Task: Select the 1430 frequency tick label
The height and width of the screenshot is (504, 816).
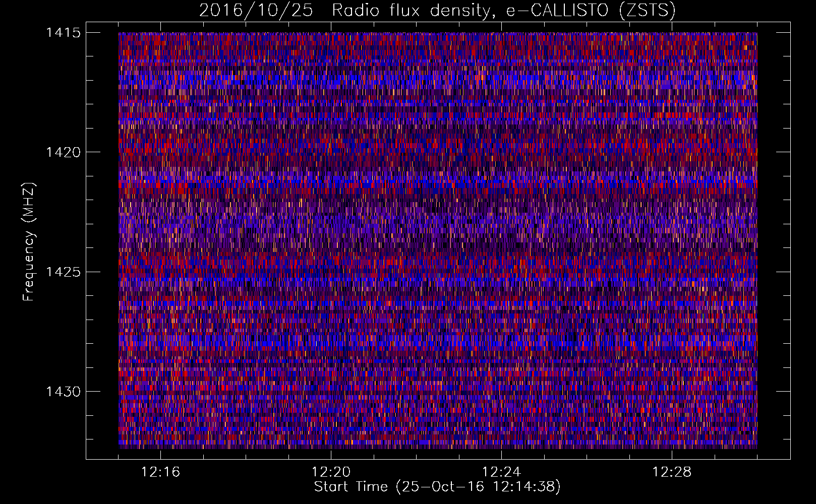Action: pyautogui.click(x=63, y=392)
